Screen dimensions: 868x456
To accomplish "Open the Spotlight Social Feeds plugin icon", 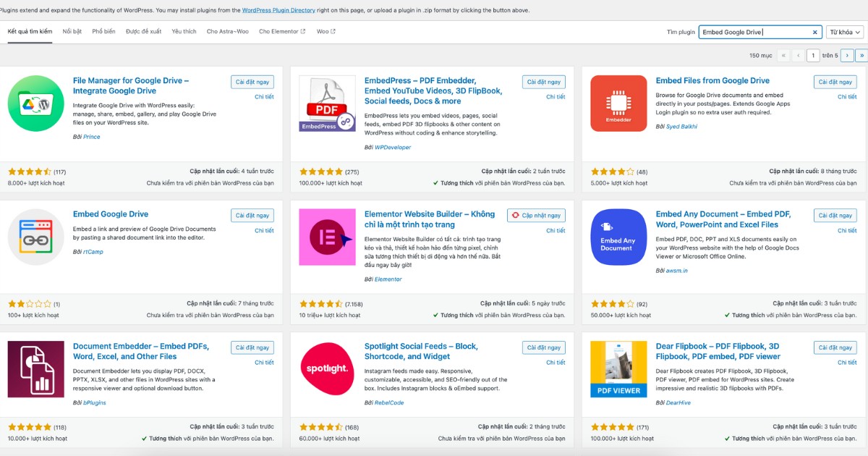I will click(328, 369).
